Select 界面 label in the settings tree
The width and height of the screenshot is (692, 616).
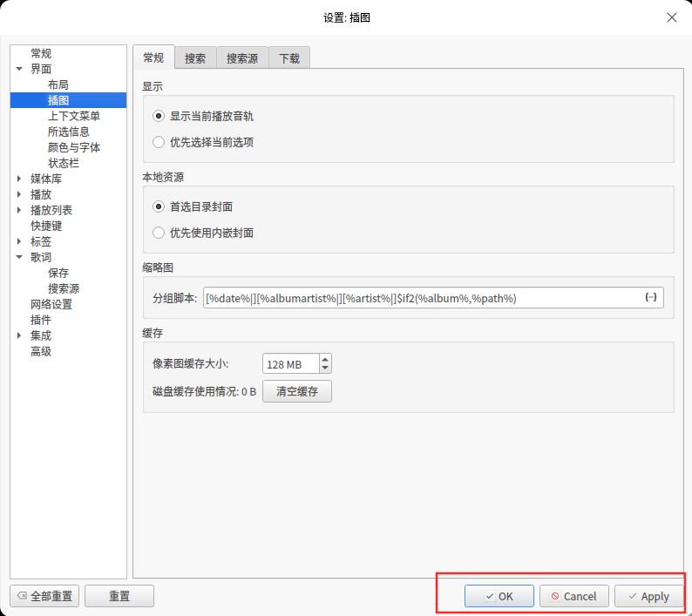point(41,69)
